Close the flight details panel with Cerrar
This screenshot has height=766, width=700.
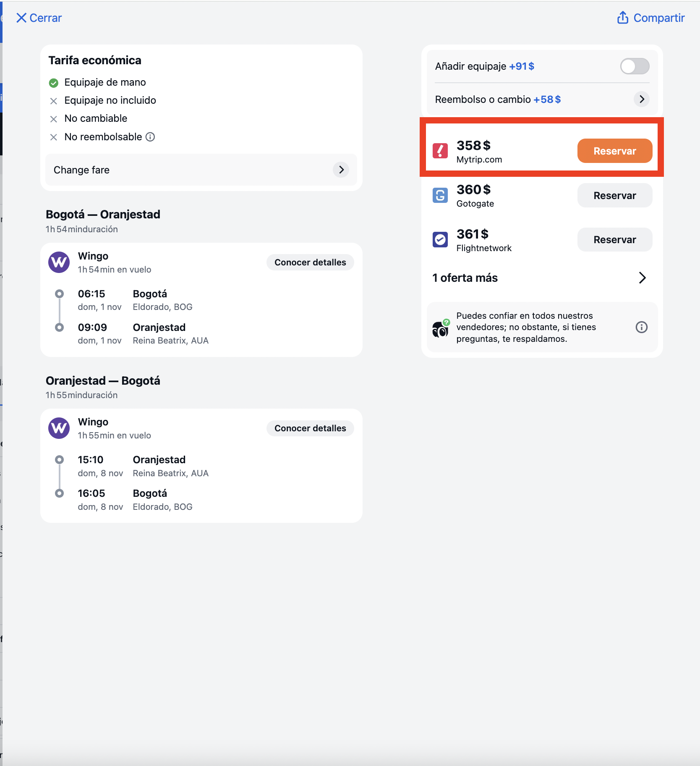tap(39, 18)
